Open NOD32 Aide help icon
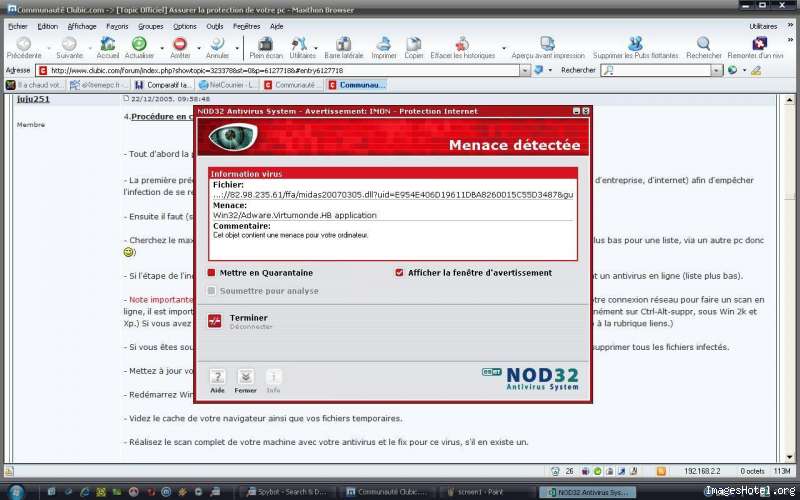This screenshot has height=500, width=800. click(x=217, y=378)
